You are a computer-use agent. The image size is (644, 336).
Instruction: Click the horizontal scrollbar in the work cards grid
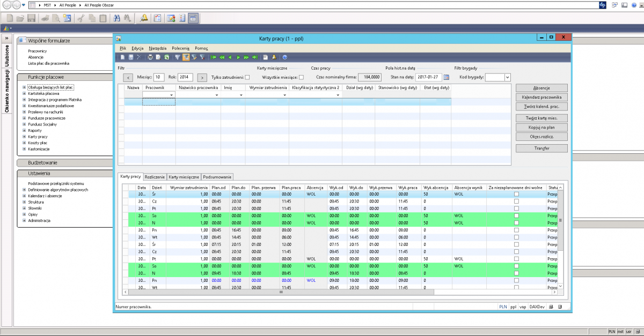point(281,292)
